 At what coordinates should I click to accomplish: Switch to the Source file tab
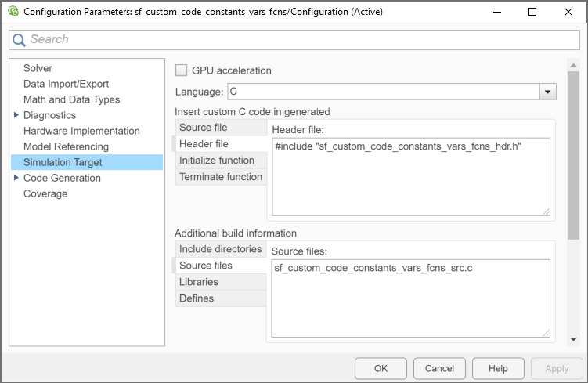(x=204, y=128)
